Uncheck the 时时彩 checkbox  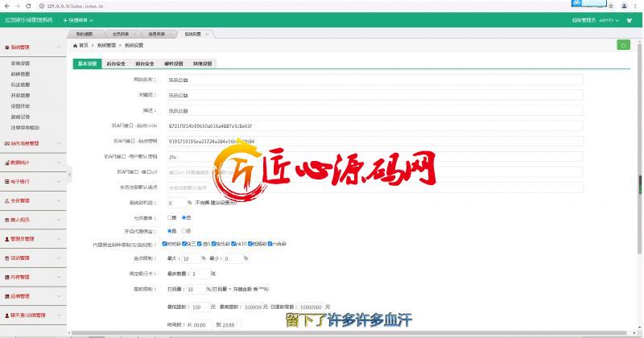point(164,244)
